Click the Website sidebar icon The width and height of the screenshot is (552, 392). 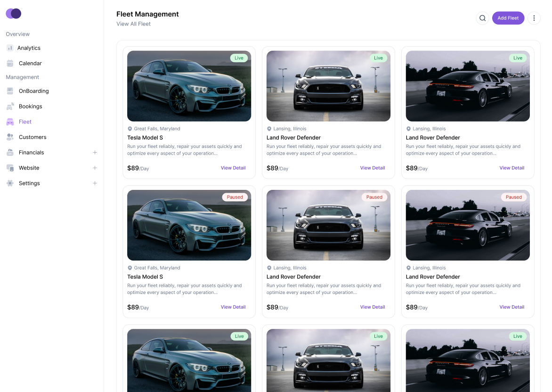(10, 168)
